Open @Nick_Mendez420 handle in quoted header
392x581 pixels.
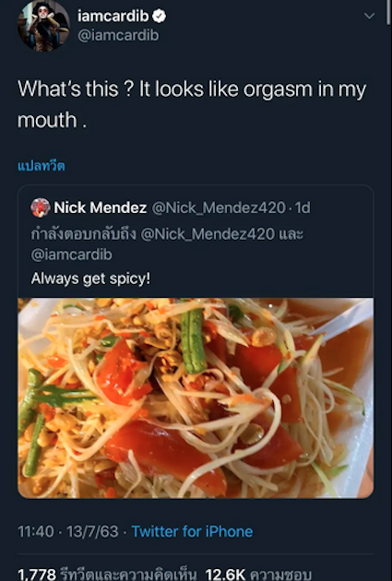pyautogui.click(x=219, y=207)
